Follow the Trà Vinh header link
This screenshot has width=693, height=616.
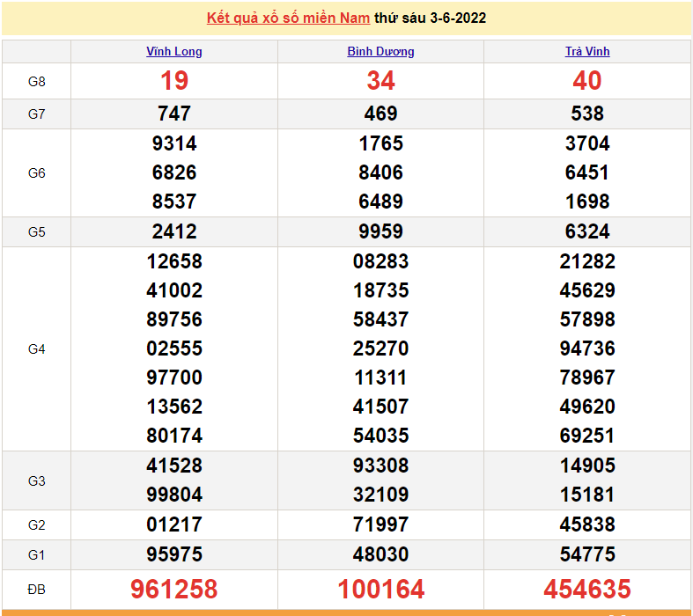[x=587, y=52]
